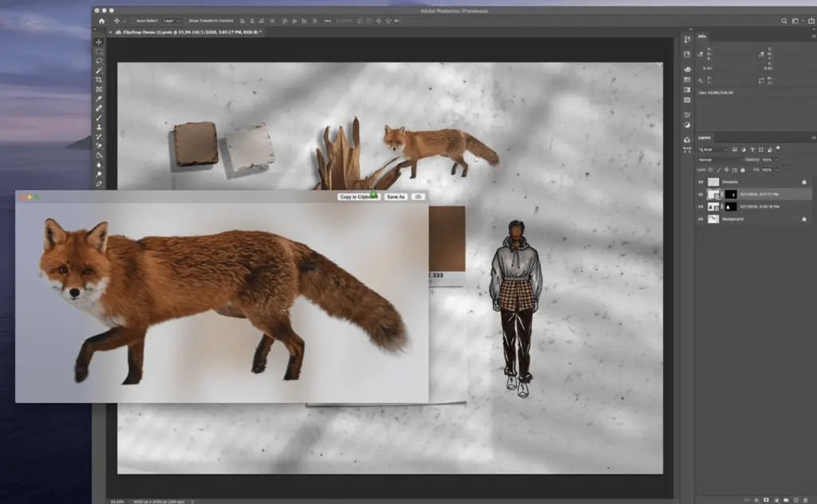Select the Lasso tool
The image size is (817, 504).
(99, 61)
